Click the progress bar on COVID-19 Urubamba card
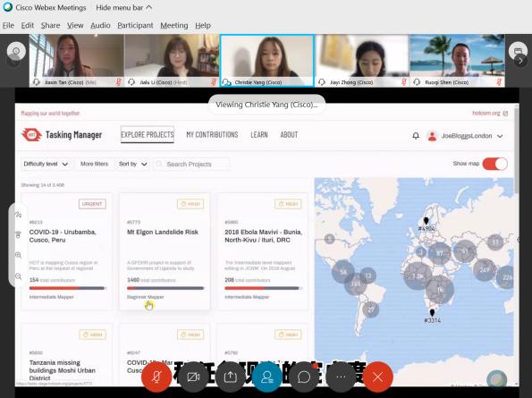This screenshot has height=398, width=532. 68,288
